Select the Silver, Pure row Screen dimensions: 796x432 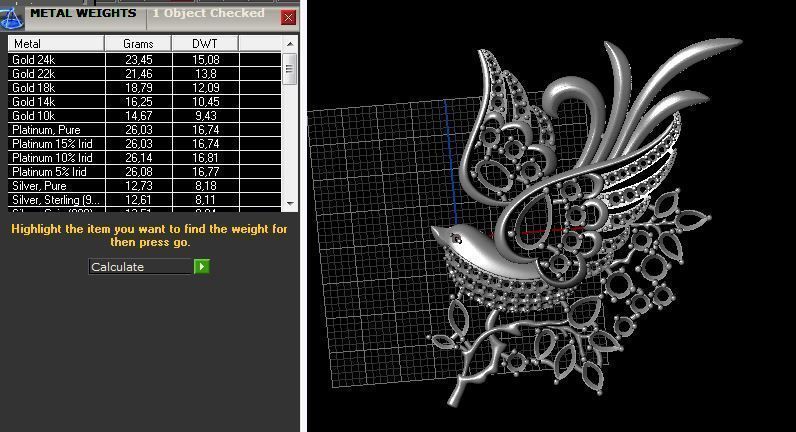(145, 186)
